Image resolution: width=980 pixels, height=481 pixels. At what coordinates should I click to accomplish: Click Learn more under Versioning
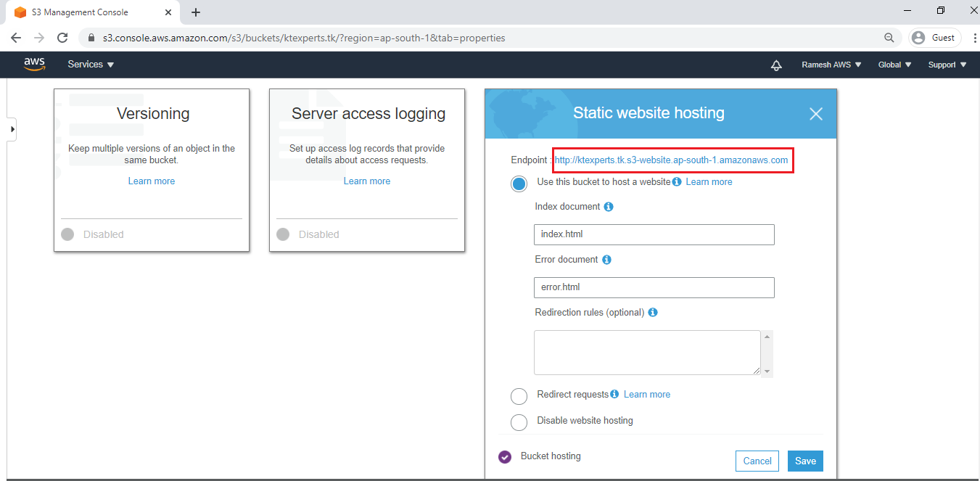(x=152, y=181)
